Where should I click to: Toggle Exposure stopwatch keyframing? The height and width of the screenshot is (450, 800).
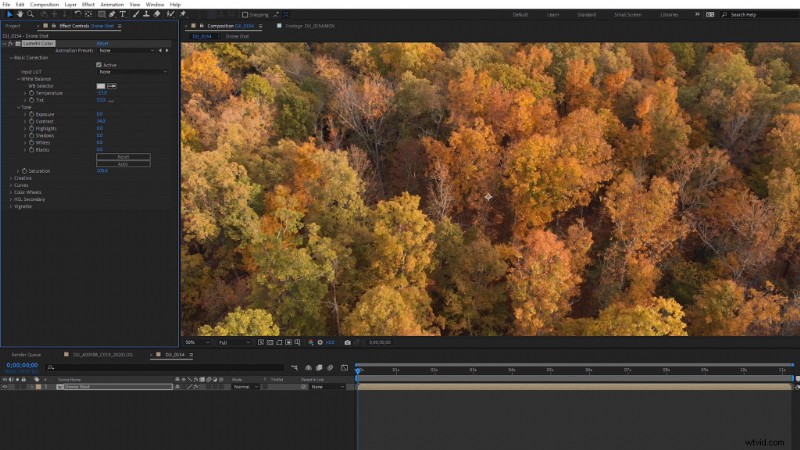32,114
